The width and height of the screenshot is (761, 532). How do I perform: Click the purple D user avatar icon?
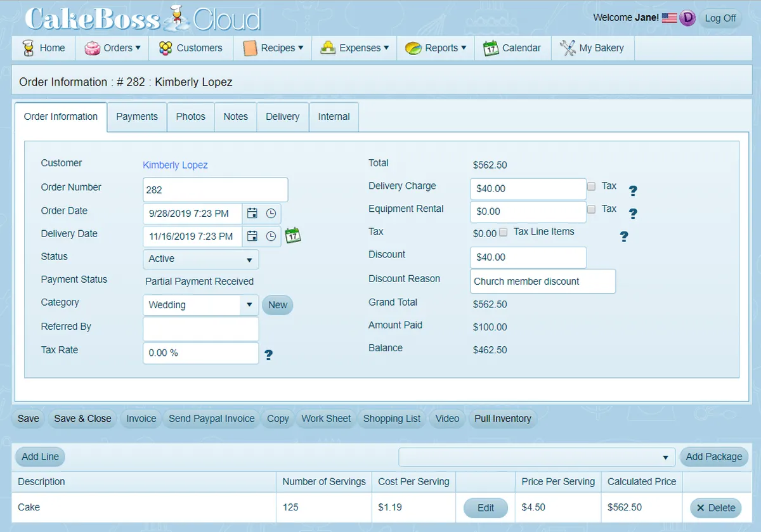tap(687, 18)
